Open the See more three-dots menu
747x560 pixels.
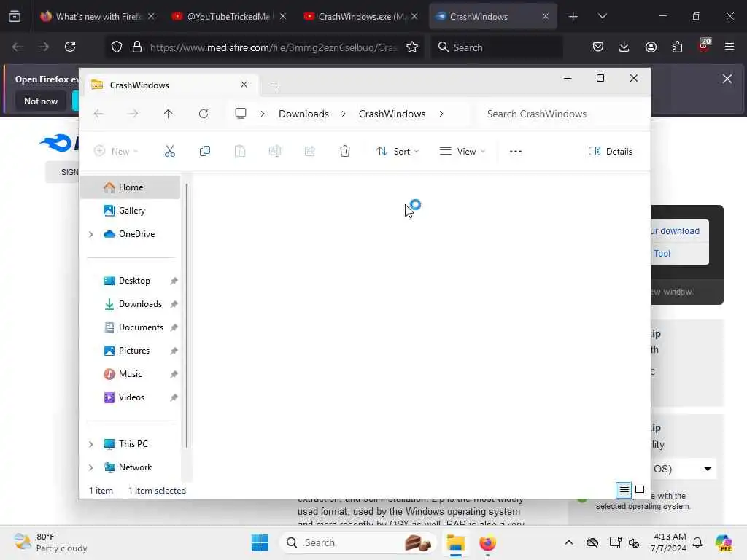tap(516, 152)
